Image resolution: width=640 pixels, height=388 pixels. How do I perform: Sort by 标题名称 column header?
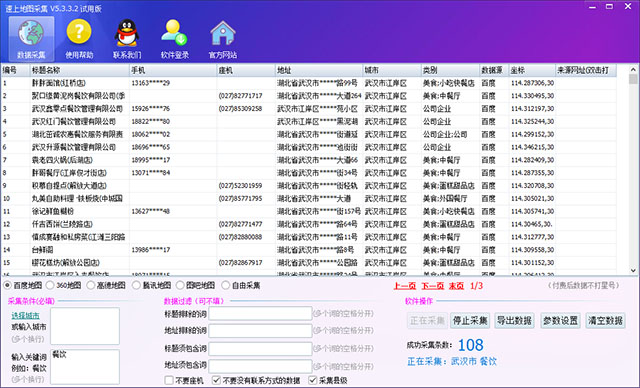coord(80,70)
